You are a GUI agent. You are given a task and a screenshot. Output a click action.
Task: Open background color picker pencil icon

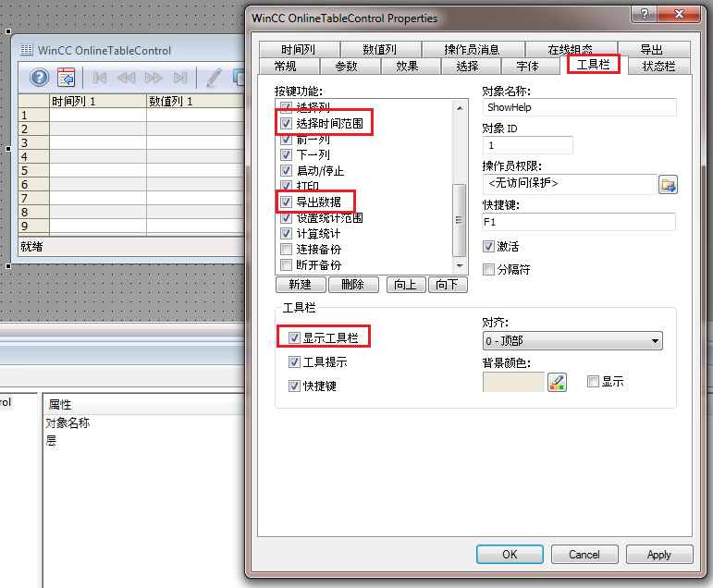pyautogui.click(x=557, y=382)
